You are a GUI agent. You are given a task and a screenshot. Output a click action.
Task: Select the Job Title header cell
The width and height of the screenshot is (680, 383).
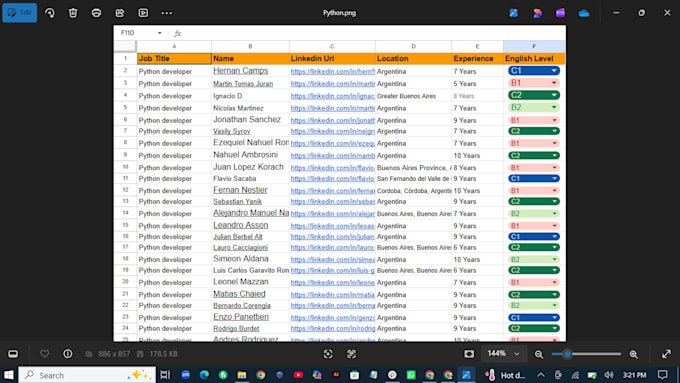[174, 59]
